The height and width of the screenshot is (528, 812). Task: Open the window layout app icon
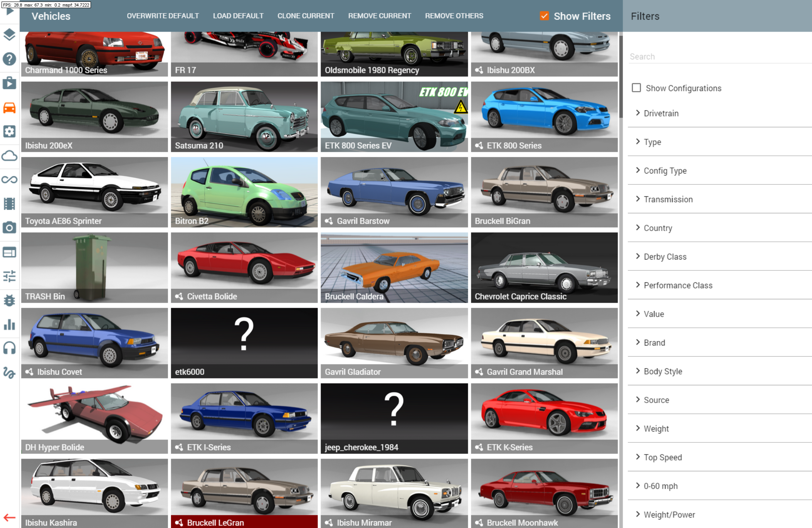[9, 252]
